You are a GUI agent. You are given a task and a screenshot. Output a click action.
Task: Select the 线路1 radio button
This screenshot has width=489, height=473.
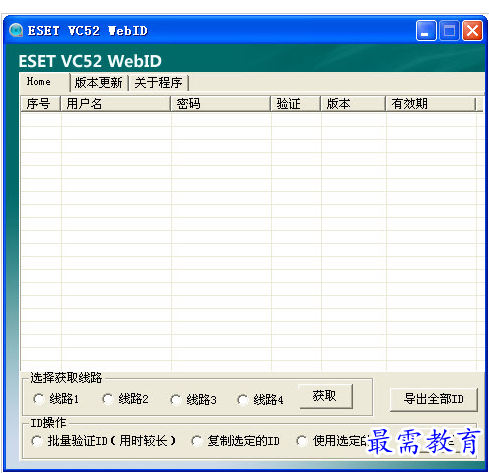(x=39, y=399)
